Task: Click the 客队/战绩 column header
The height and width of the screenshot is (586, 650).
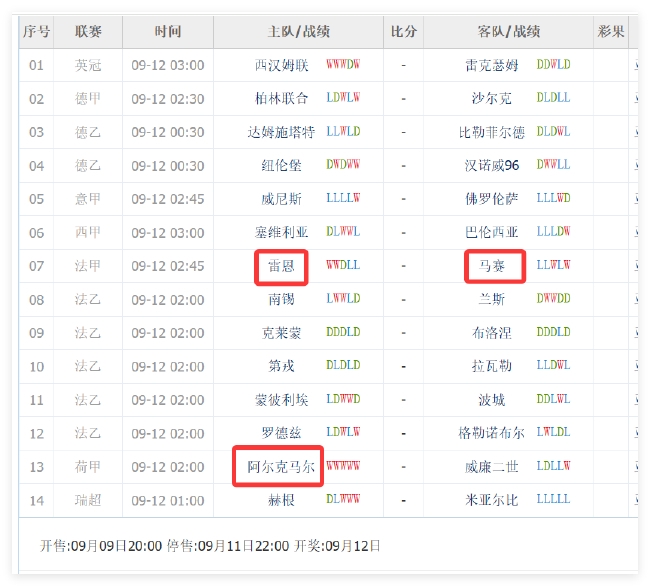Action: coord(509,31)
